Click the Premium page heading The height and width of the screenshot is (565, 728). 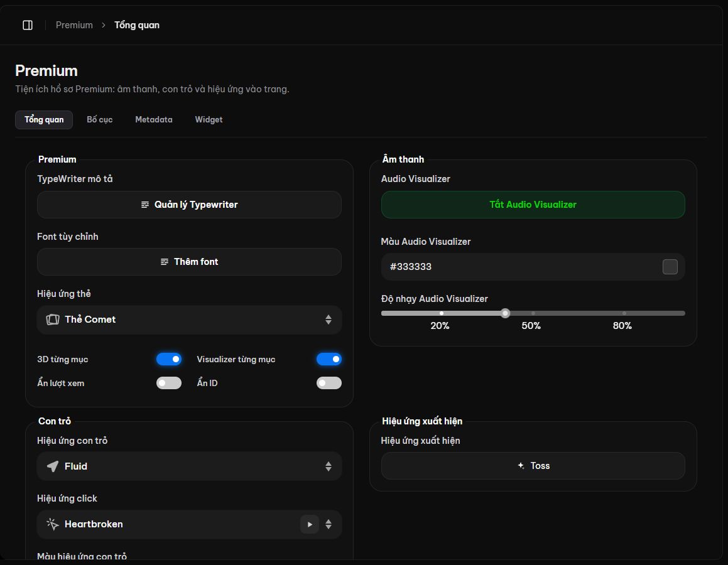click(46, 70)
